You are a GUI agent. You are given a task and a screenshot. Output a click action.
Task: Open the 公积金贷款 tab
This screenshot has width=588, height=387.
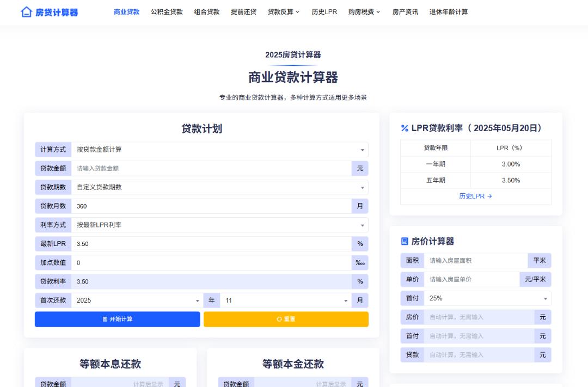[x=167, y=12]
